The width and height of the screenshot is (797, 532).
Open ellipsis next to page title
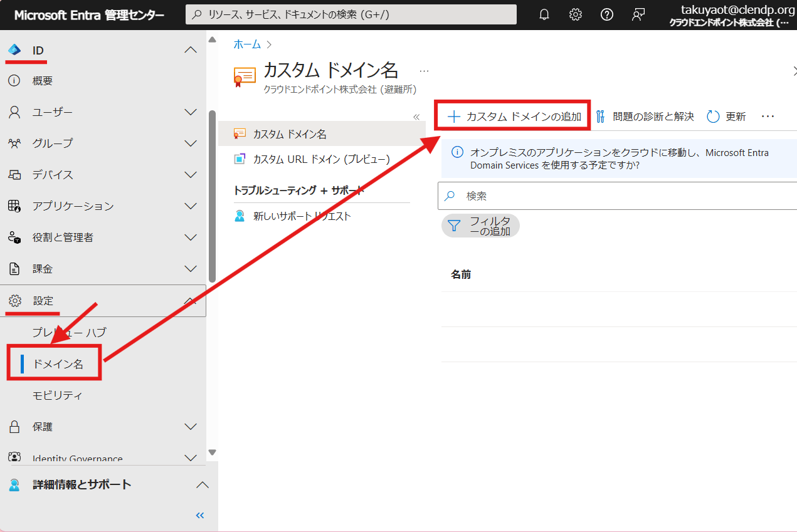tap(425, 71)
